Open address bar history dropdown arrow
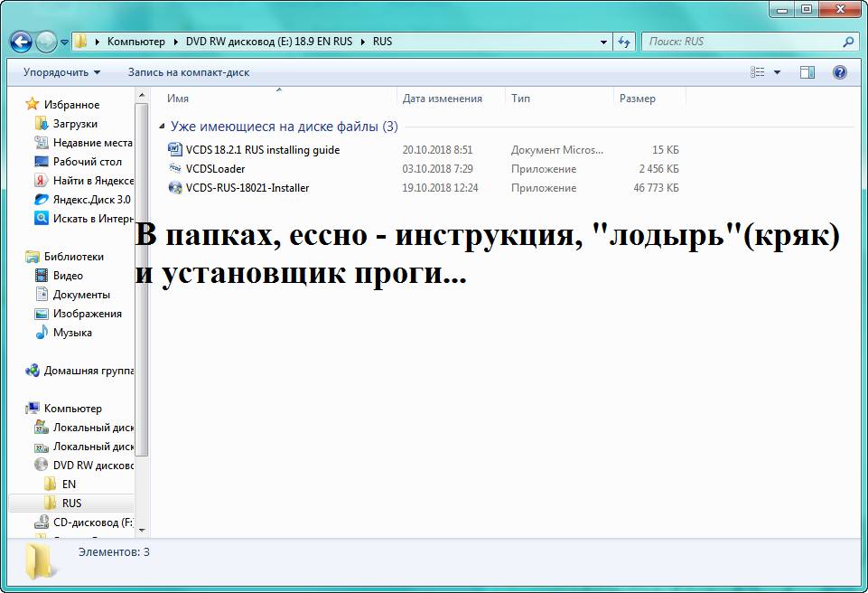Screen dimensions: 868x593 tap(604, 42)
